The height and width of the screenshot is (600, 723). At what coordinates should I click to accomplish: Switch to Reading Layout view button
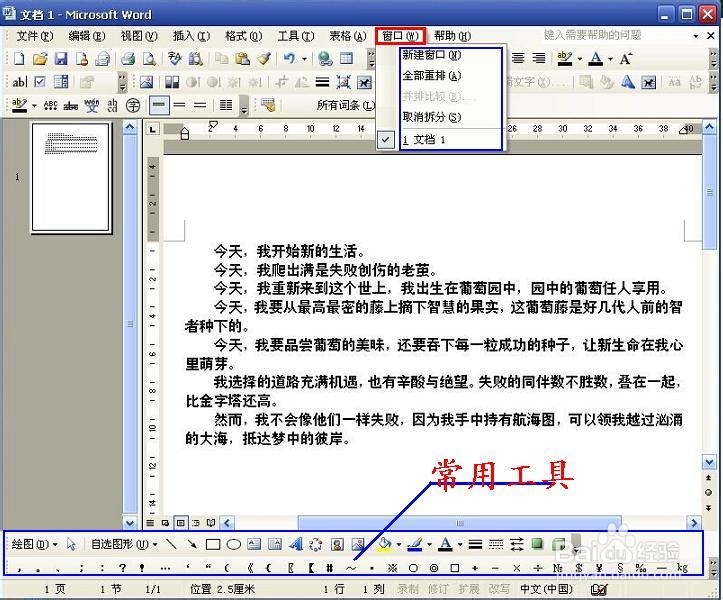pyautogui.click(x=211, y=523)
